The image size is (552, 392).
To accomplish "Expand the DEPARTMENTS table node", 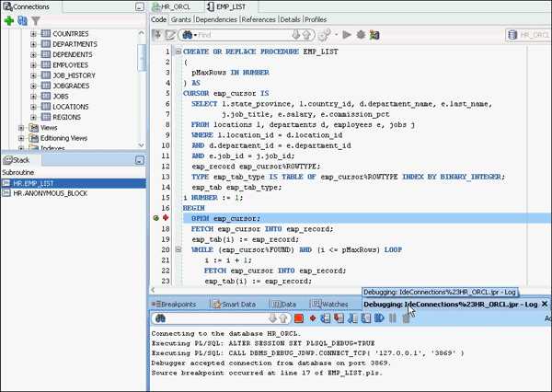I will [x=33, y=44].
